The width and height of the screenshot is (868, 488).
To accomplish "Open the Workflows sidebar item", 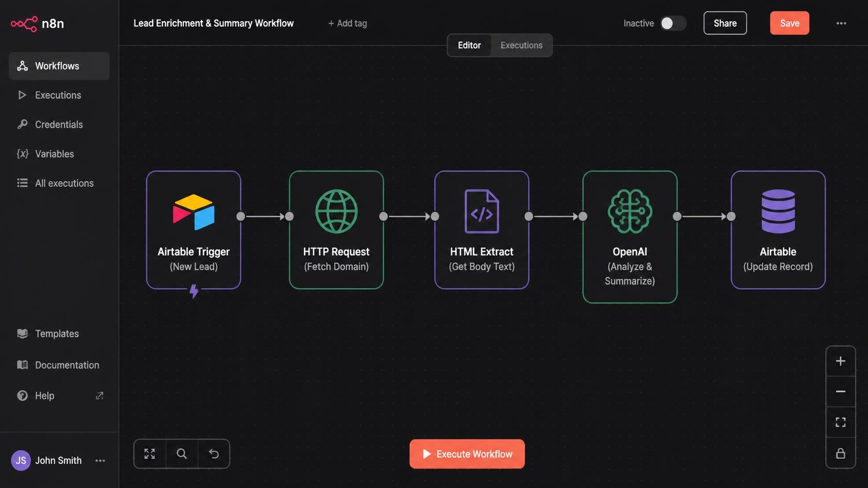I will pyautogui.click(x=59, y=66).
